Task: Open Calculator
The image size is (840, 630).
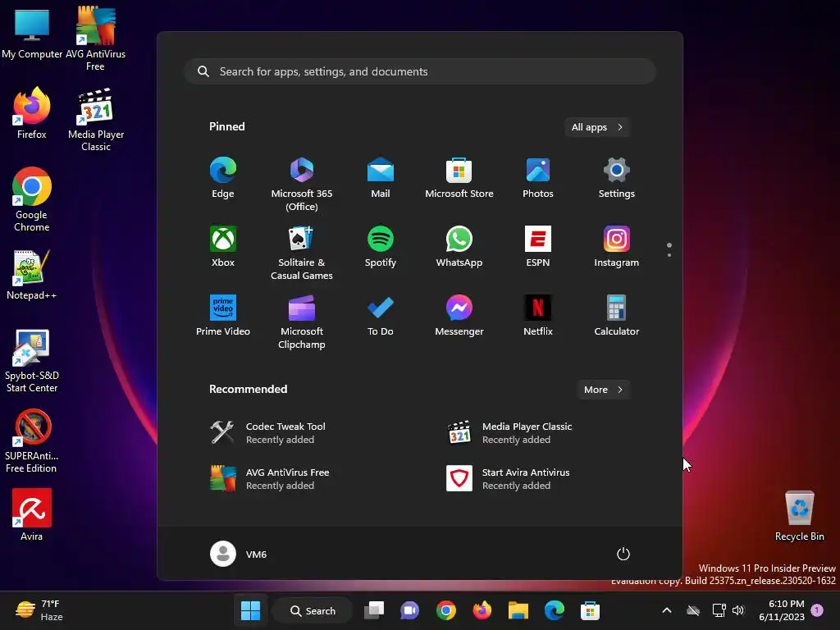Action: tap(617, 316)
